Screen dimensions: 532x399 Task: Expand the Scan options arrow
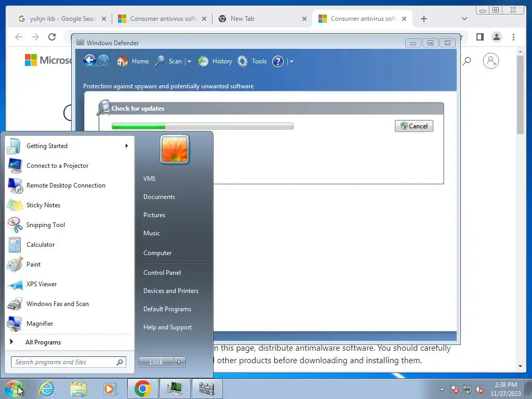[x=189, y=61]
